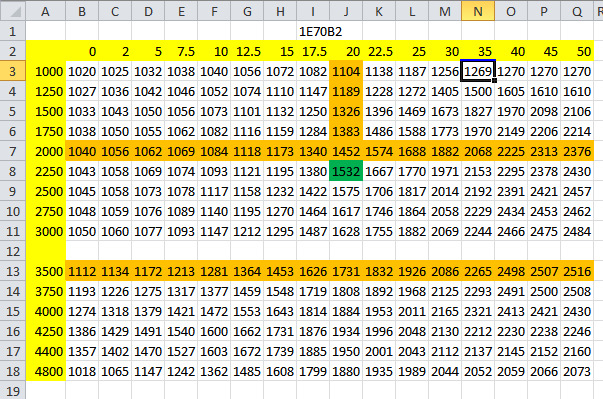
Task: Select empty row 12 header
Action: click(x=13, y=251)
